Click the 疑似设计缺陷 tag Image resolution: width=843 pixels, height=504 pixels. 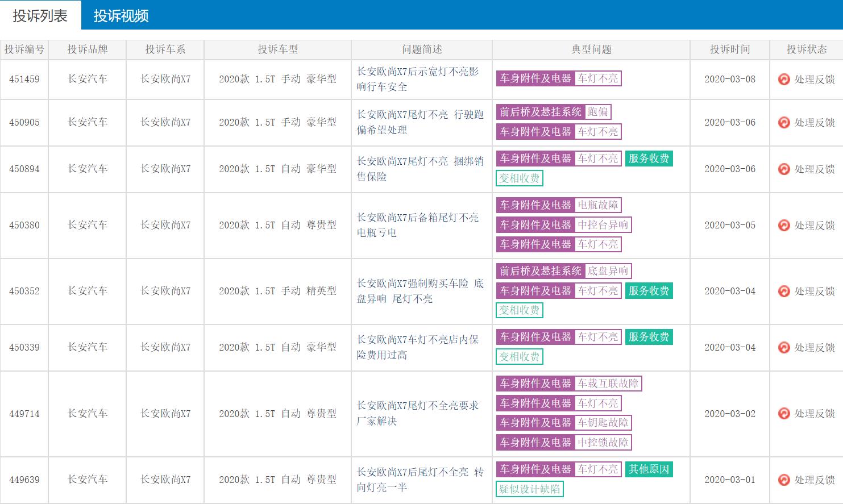tap(530, 489)
